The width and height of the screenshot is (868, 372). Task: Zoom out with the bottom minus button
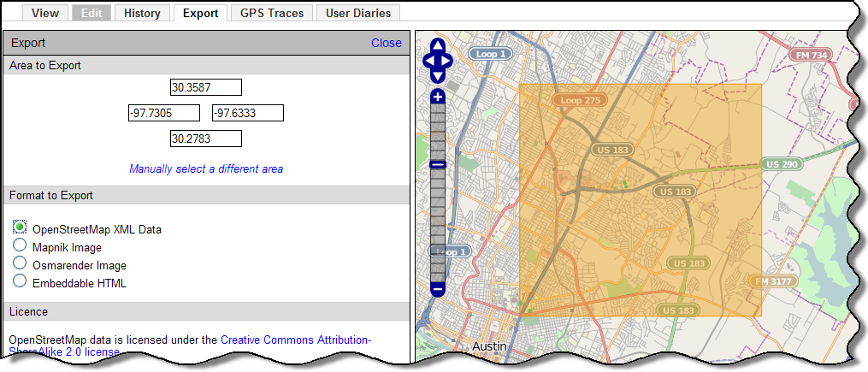click(437, 289)
